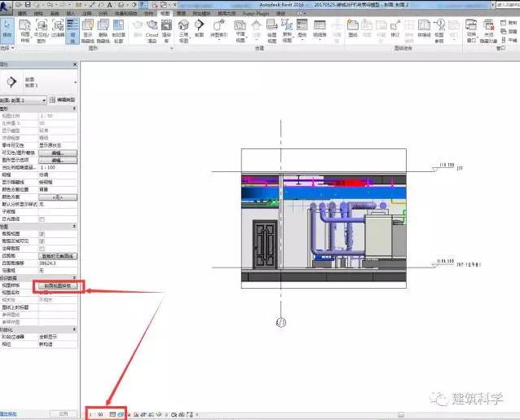Click Sheet tool in Sheet Composition
Screen dimensions: 520x420
353,29
